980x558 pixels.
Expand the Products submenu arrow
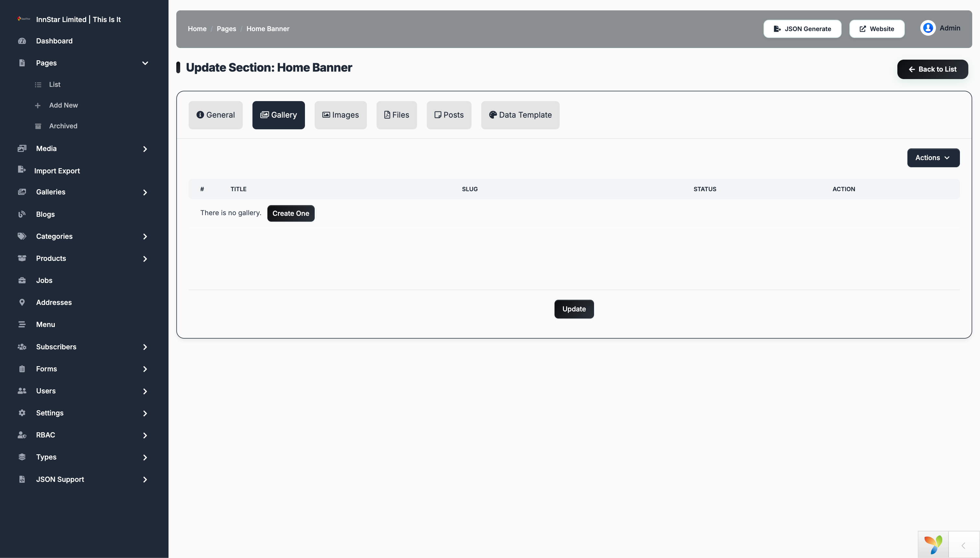[145, 259]
